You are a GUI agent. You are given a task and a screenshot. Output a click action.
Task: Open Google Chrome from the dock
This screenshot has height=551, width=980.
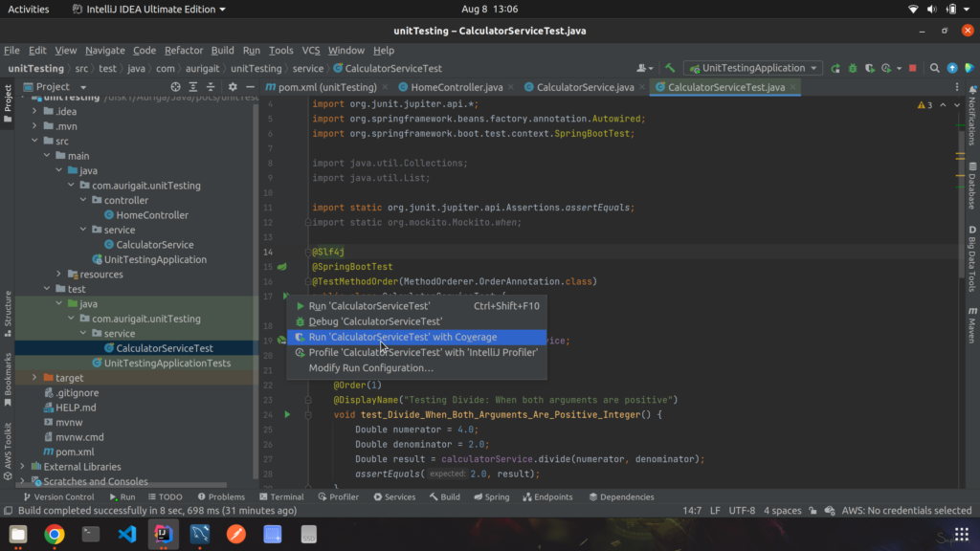(55, 534)
